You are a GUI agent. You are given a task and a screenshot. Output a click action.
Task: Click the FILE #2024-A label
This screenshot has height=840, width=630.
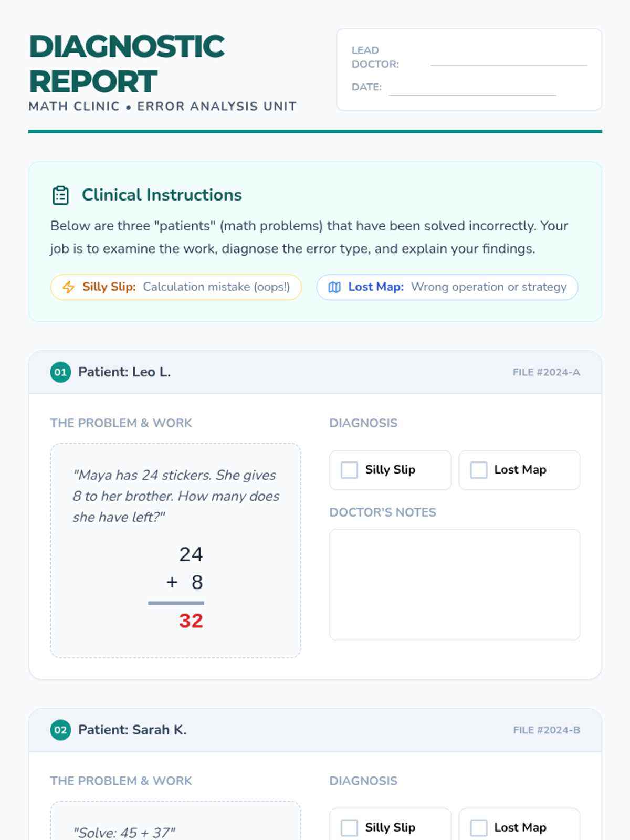click(546, 372)
